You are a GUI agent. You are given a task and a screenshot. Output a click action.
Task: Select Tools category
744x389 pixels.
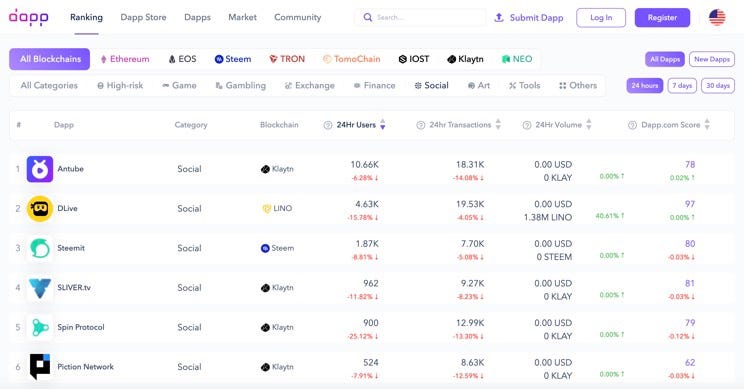click(x=524, y=86)
